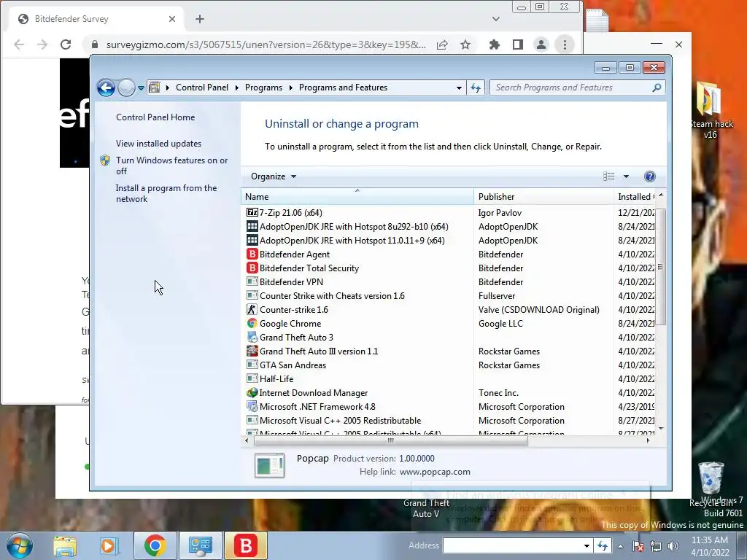The width and height of the screenshot is (747, 560).
Task: Open Control Panel Home link
Action: click(155, 117)
